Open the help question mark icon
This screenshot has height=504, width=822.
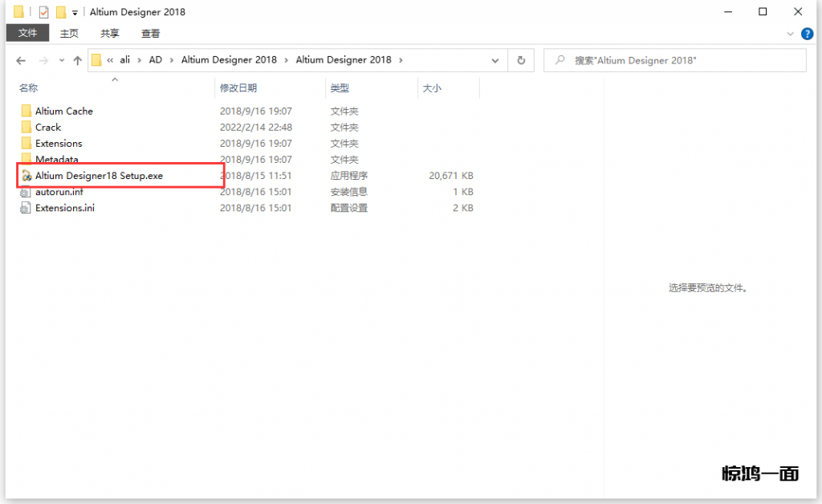click(806, 34)
